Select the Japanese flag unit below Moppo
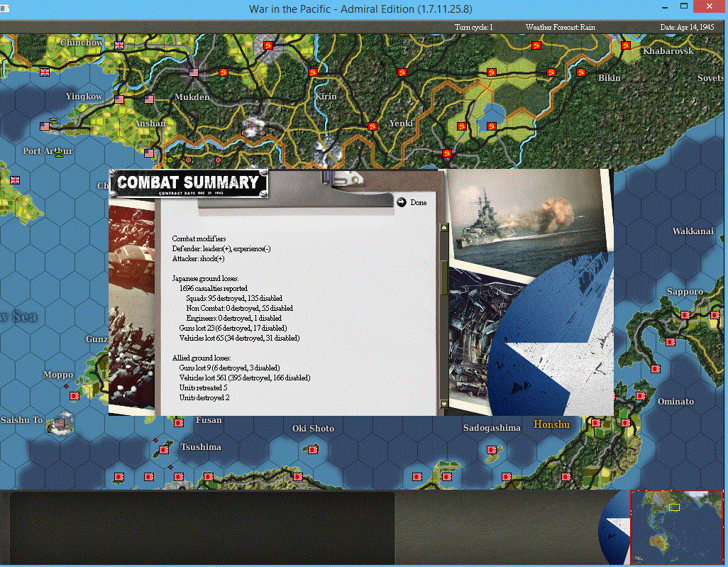 [x=75, y=396]
